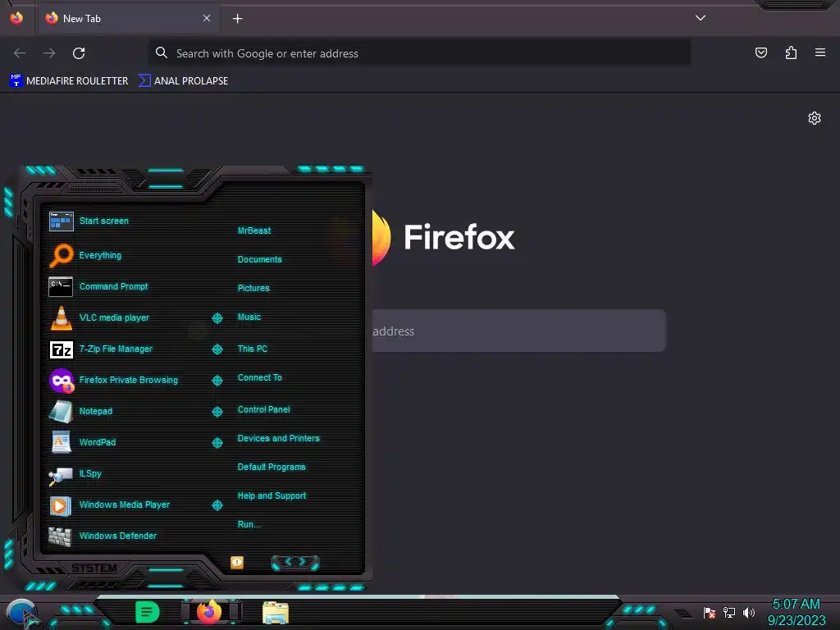
Task: Start Firefox Private Browsing mask icon
Action: [61, 381]
